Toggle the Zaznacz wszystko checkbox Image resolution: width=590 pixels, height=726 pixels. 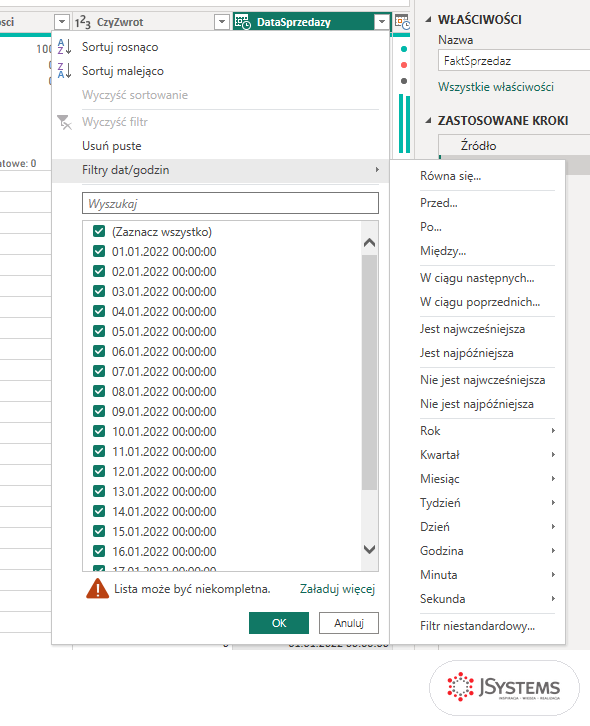click(x=99, y=231)
